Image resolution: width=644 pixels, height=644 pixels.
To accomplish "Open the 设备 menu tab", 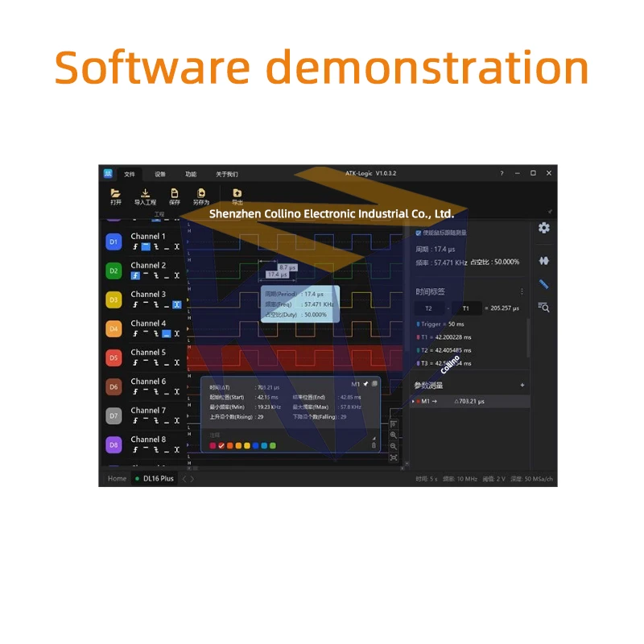I will tap(160, 174).
